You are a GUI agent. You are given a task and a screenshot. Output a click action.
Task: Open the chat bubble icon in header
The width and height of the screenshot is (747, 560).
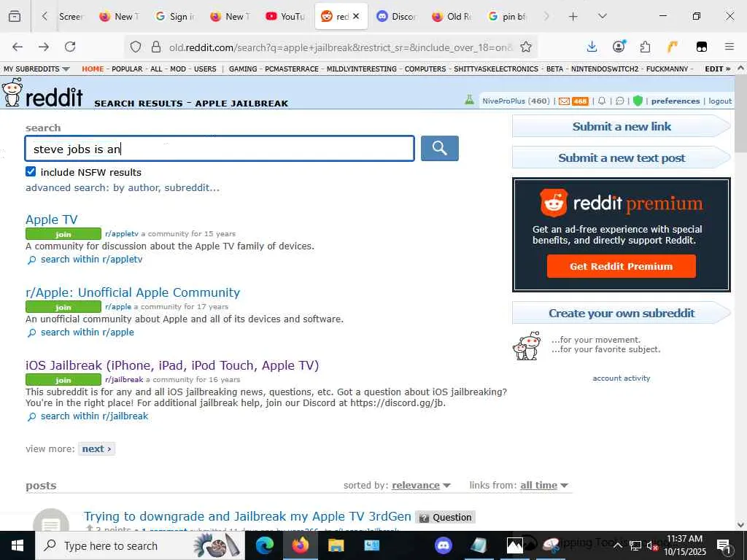pyautogui.click(x=620, y=101)
